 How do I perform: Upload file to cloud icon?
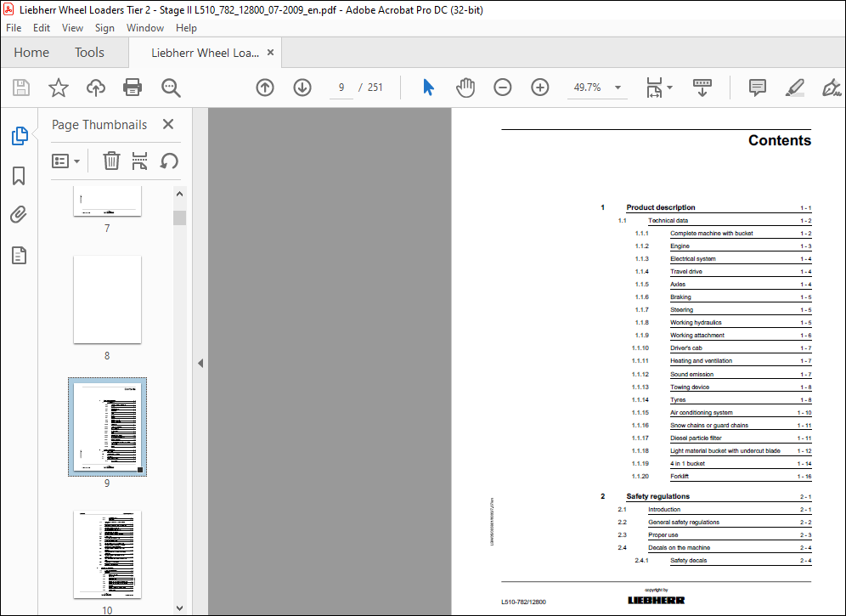(x=95, y=88)
